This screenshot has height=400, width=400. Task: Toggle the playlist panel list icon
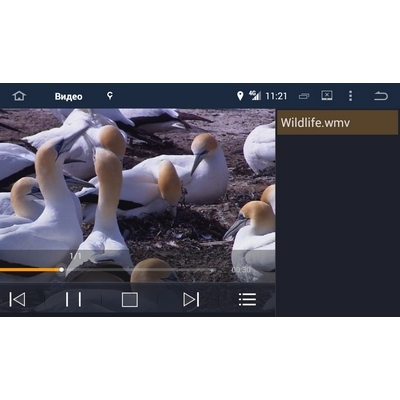(x=247, y=299)
